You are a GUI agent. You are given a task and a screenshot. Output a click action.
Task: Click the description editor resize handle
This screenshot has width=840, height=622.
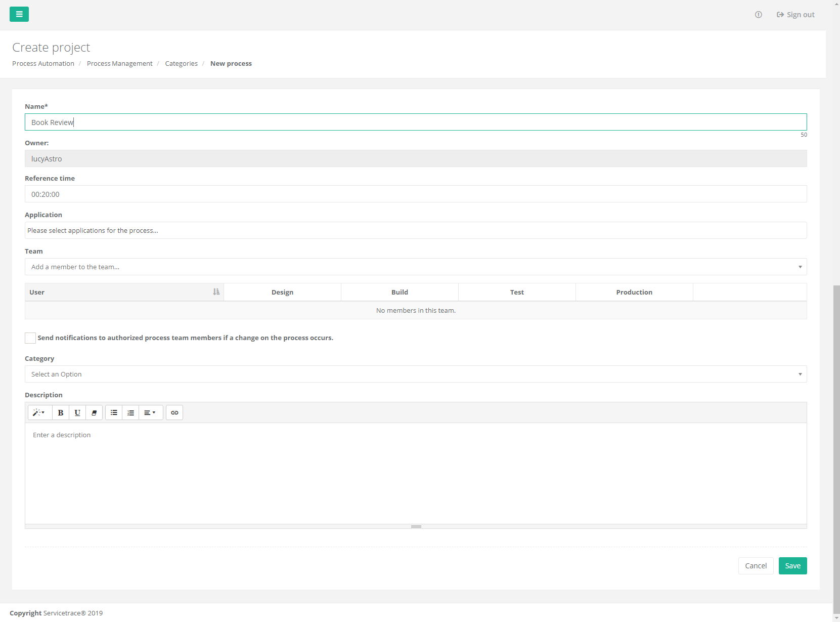pos(416,526)
